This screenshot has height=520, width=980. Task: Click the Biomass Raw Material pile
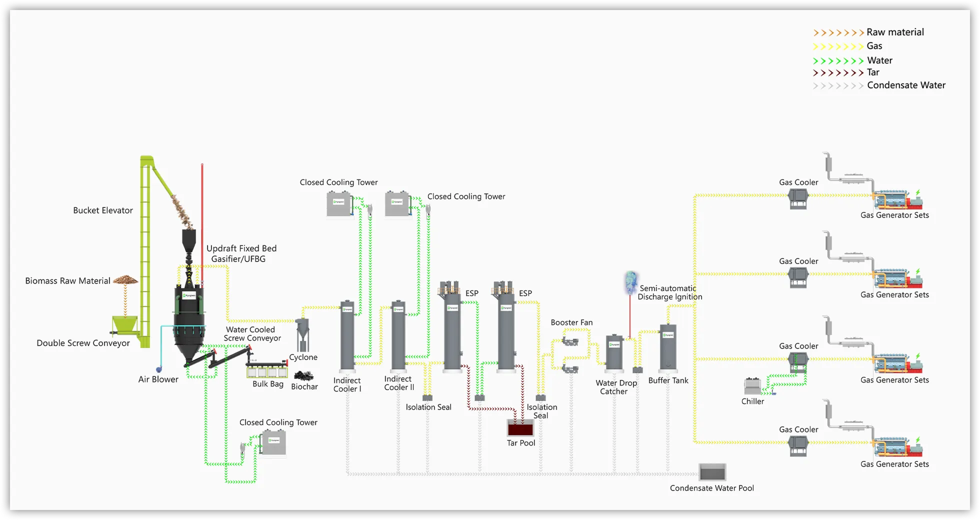point(125,280)
